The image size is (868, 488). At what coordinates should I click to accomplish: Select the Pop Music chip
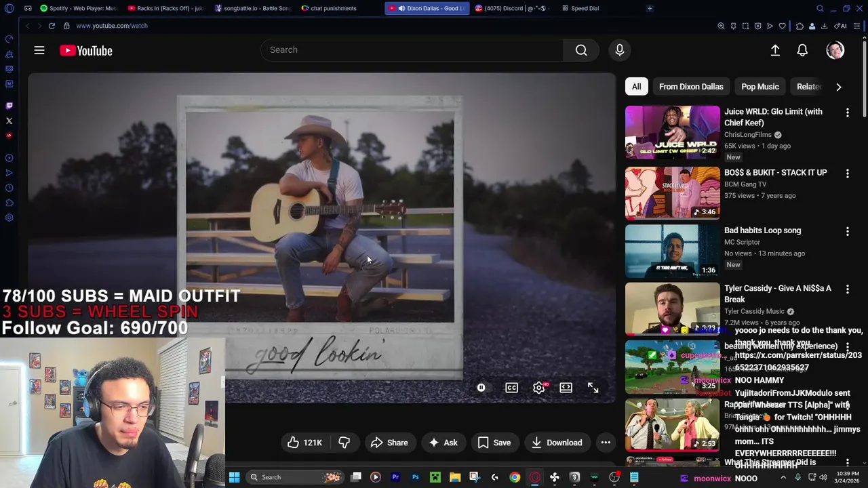pos(759,87)
